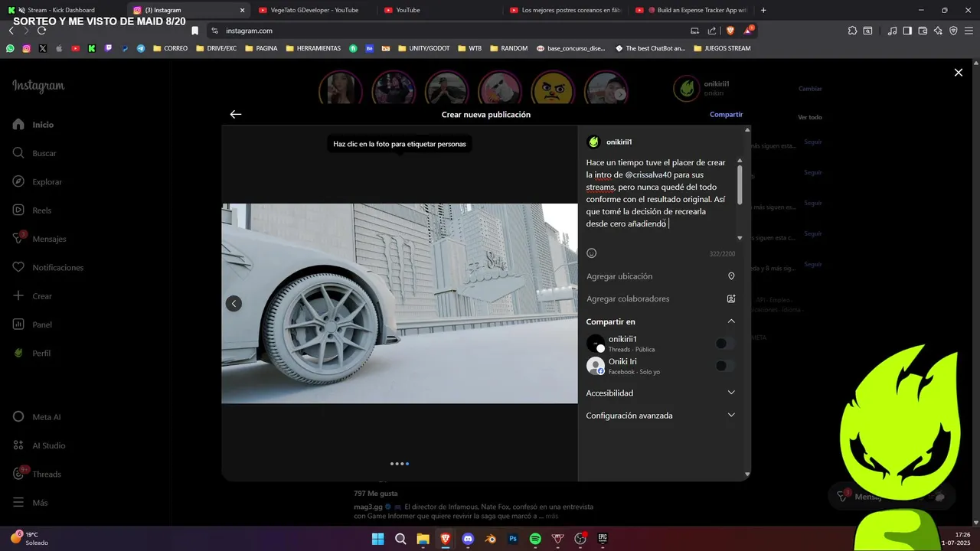Open the Telegram bookmark in the bookmarks bar
Viewport: 980px width, 551px height.
tap(141, 48)
